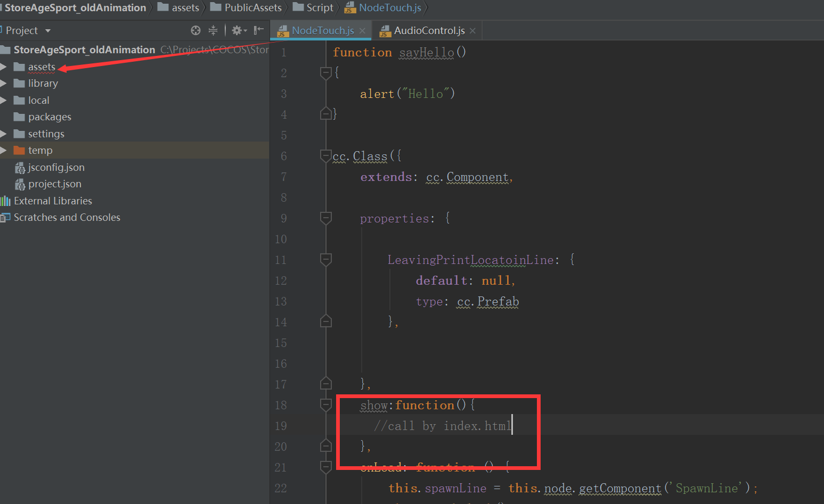Click the jsconfig.json file icon

pos(20,168)
